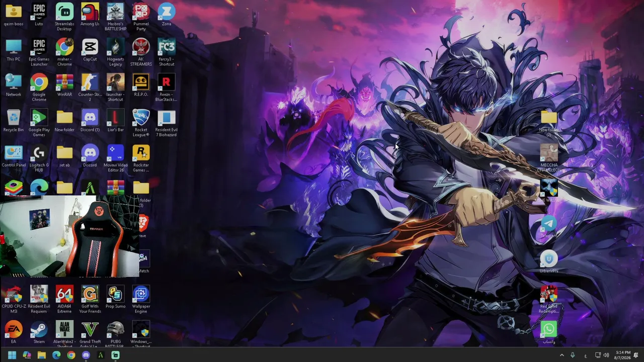Viewport: 644px width, 362px height.
Task: Open Golf With Your Friends icon
Action: (x=90, y=300)
